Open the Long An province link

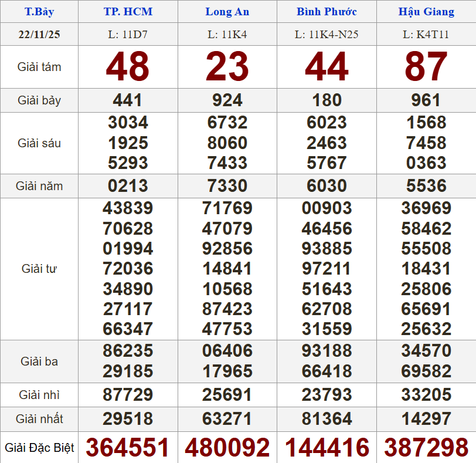pos(227,12)
